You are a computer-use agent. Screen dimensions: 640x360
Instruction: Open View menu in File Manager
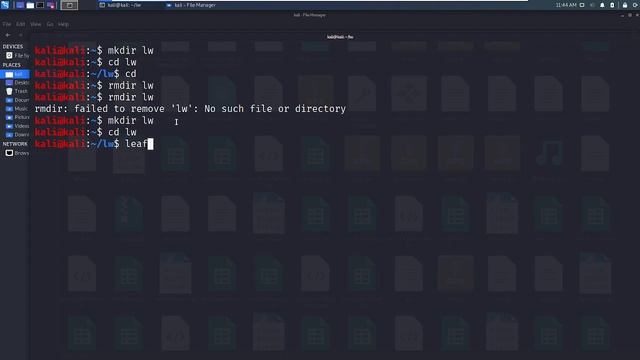coord(36,24)
